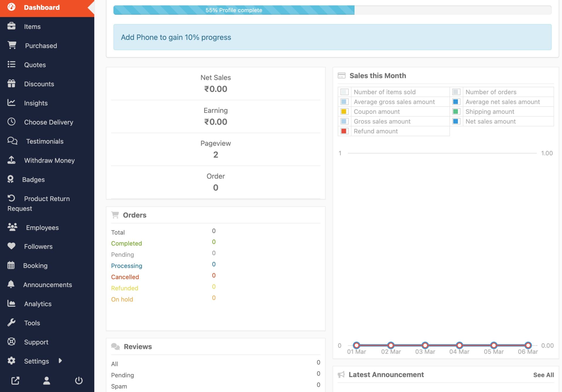Click Support menu item in sidebar

click(36, 342)
